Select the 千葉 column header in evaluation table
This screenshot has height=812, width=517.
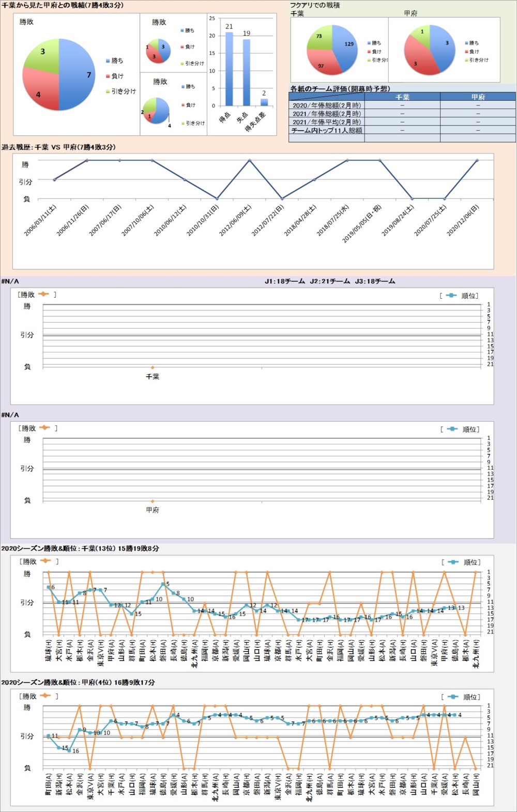(402, 97)
